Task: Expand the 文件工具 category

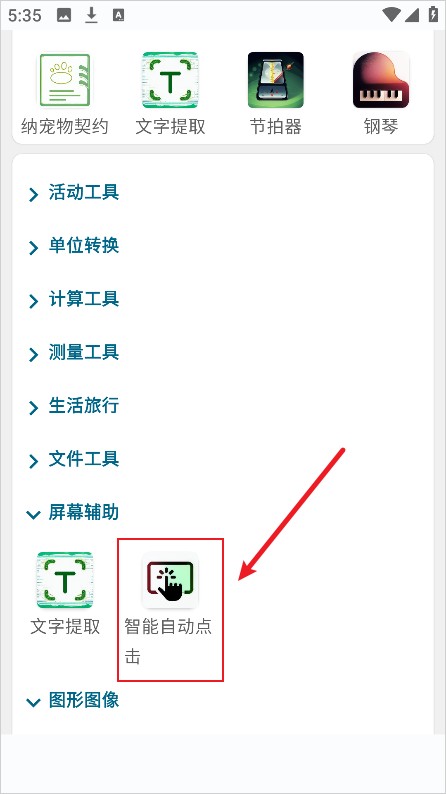Action: pos(74,459)
